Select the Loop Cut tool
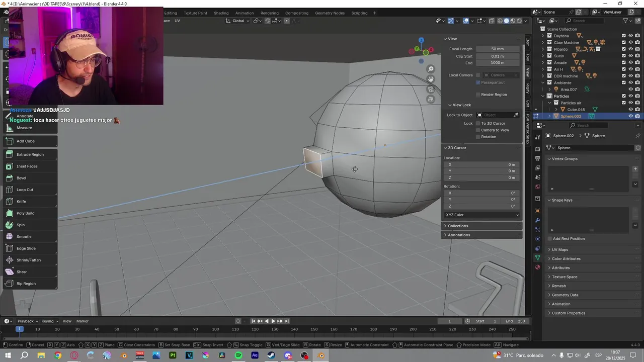644x362 pixels. [x=30, y=190]
